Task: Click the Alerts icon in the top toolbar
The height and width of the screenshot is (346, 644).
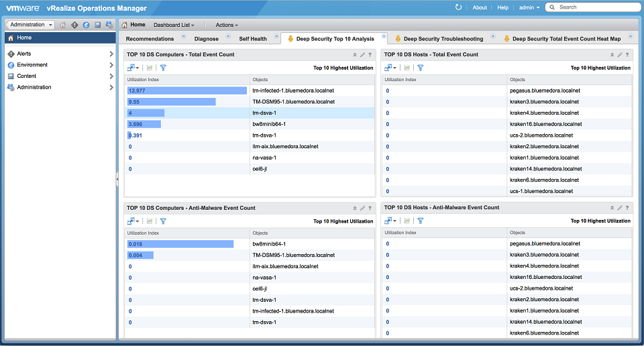Action: point(74,25)
